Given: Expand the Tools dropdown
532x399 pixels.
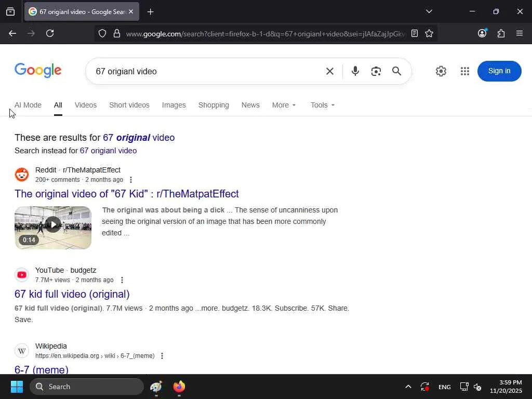Looking at the screenshot, I should (322, 105).
